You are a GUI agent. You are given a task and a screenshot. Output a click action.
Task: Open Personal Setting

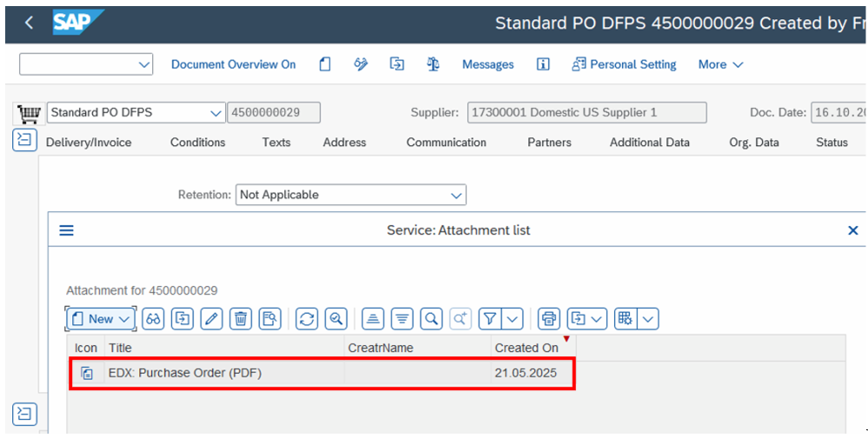point(624,64)
